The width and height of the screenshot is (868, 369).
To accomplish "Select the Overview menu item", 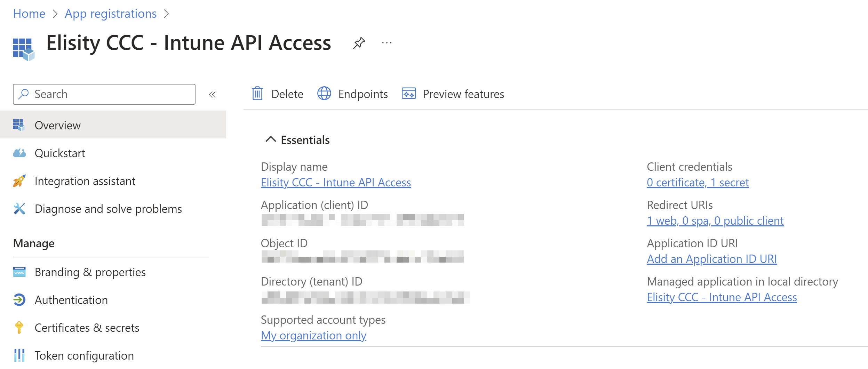I will coord(58,125).
